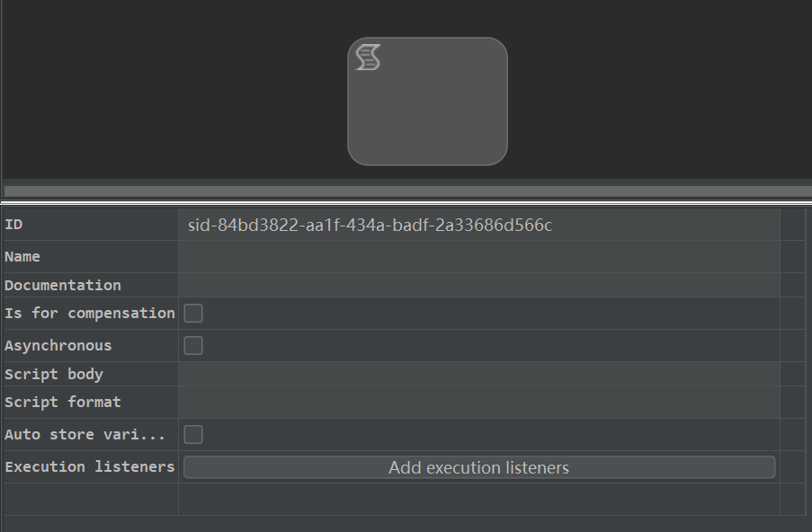Click the splitter between canvas and properties
Screen dimensions: 812x532
click(406, 202)
